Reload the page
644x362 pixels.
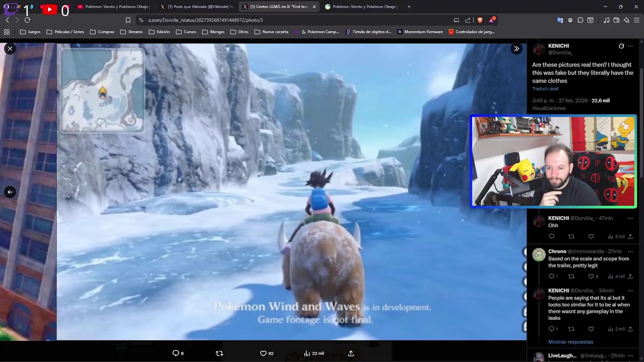pos(27,20)
